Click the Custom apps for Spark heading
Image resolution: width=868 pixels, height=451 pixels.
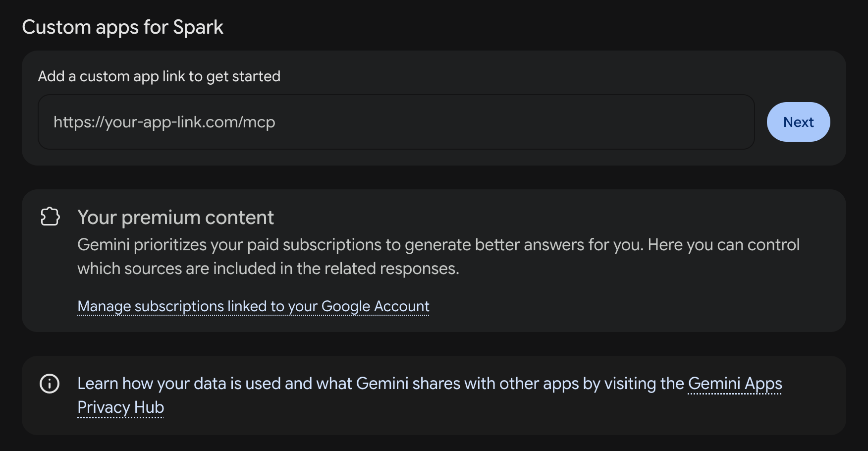pyautogui.click(x=122, y=27)
